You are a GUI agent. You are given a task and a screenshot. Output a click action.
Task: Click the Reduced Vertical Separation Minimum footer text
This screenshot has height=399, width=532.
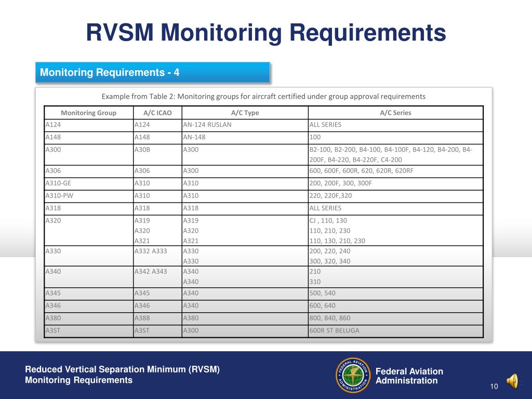122,375
